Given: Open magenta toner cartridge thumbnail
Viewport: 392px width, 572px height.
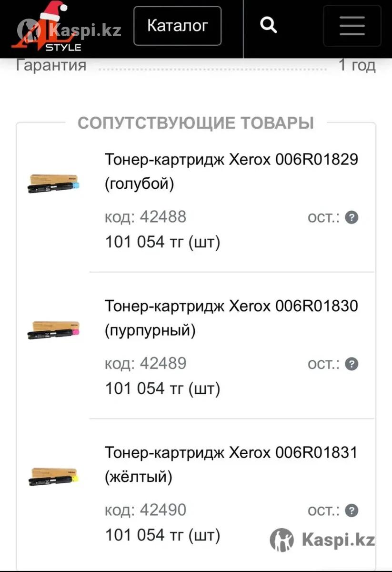Looking at the screenshot, I should (x=54, y=330).
